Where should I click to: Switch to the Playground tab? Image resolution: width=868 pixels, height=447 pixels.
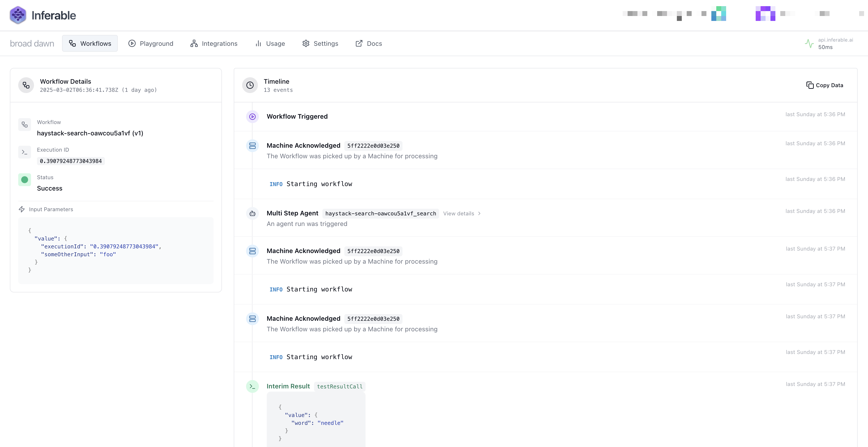coord(151,44)
